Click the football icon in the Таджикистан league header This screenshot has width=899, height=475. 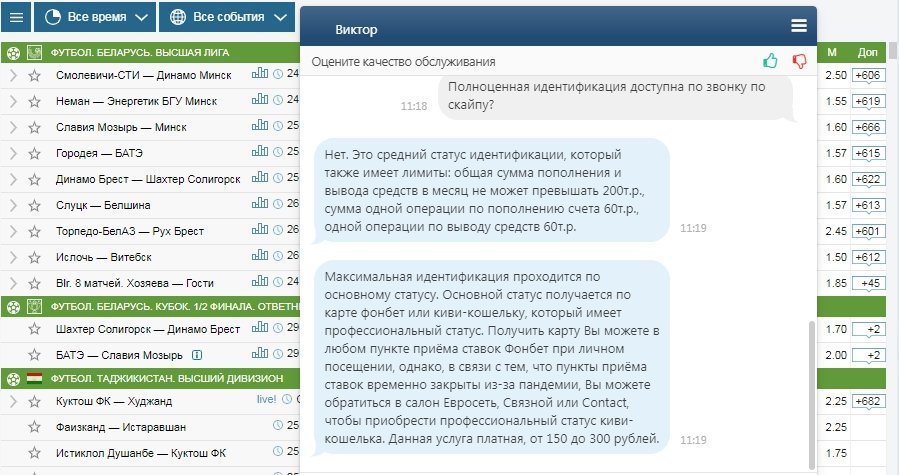tap(12, 378)
